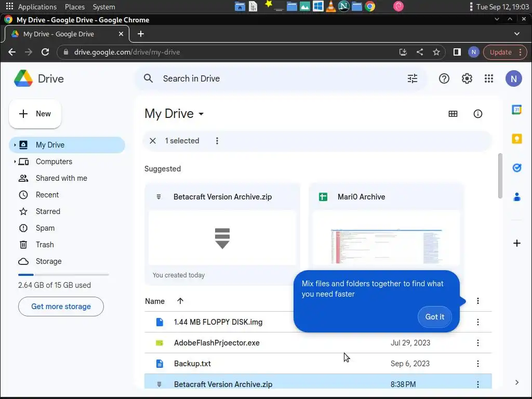Sort by the Name column header
This screenshot has height=399, width=532.
[155, 301]
